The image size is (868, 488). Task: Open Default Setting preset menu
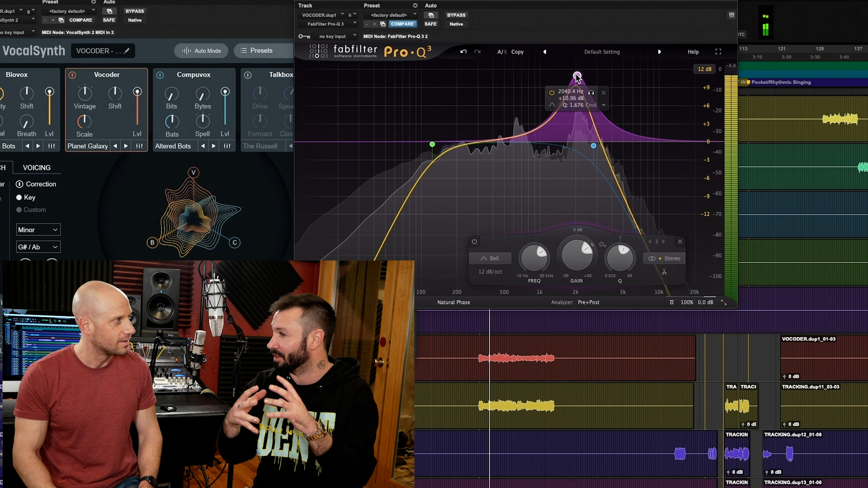[602, 52]
